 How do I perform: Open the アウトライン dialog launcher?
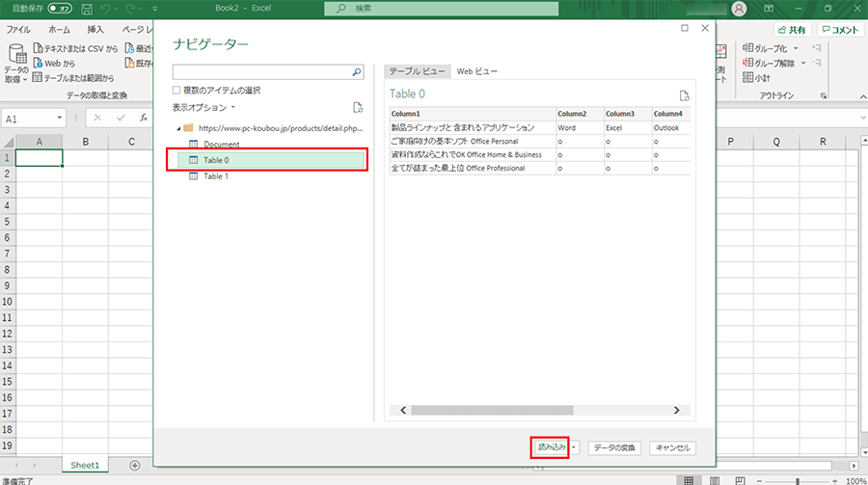[824, 95]
